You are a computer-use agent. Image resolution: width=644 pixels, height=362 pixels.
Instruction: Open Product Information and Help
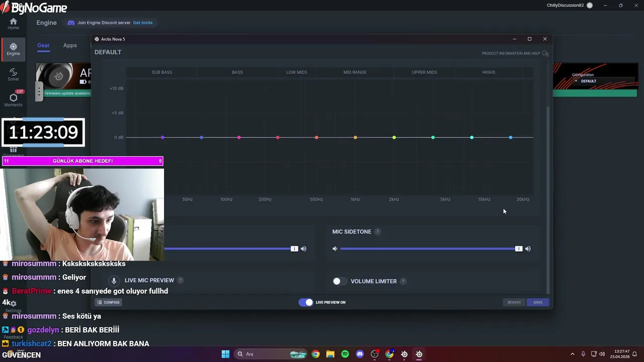515,53
